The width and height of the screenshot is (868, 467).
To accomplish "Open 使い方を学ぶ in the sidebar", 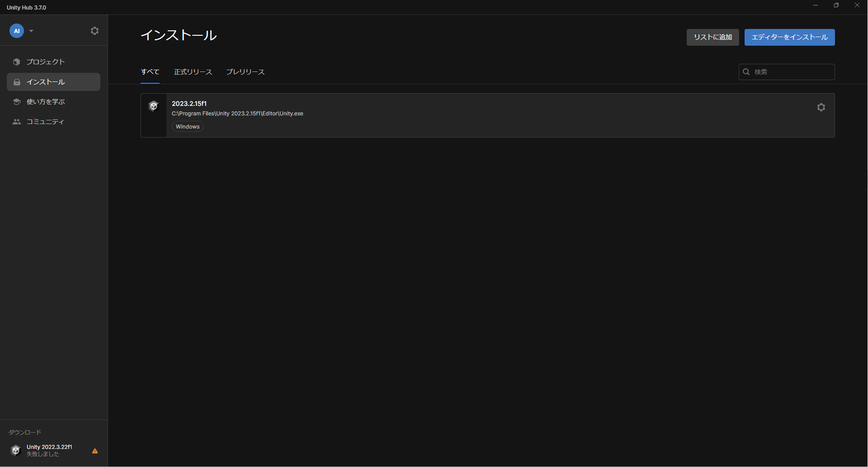I will 53,102.
